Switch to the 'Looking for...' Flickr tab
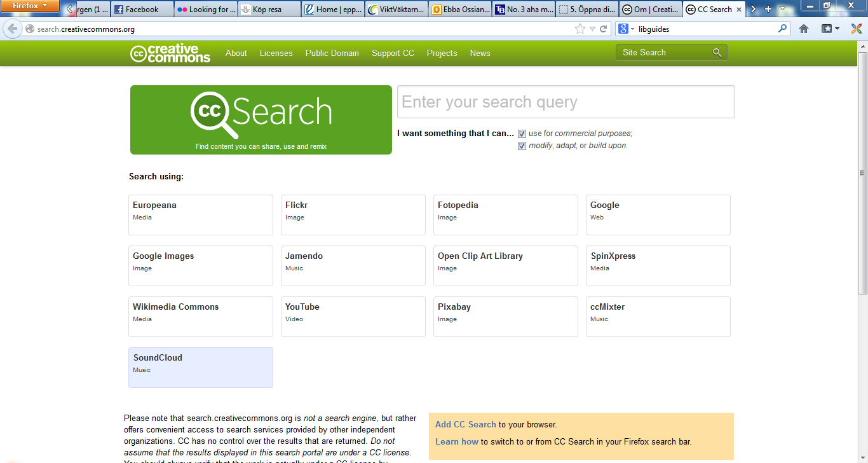868x463 pixels. pyautogui.click(x=206, y=10)
